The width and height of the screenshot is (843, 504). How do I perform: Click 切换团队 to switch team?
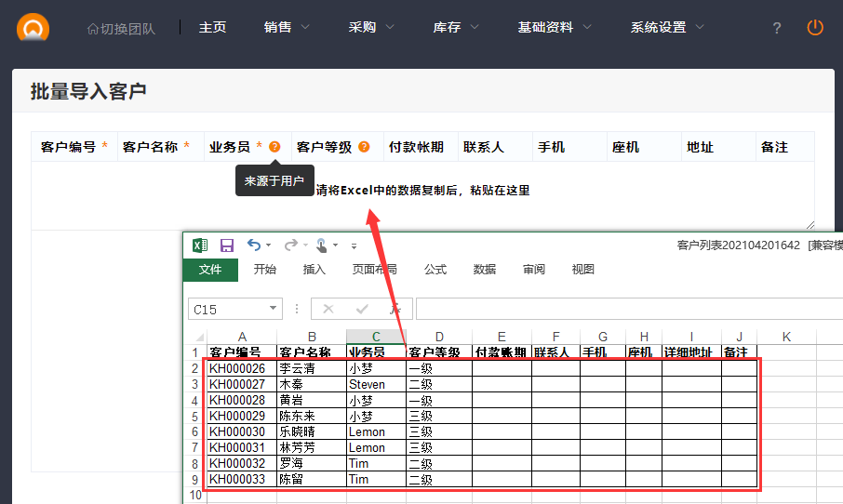pos(121,28)
